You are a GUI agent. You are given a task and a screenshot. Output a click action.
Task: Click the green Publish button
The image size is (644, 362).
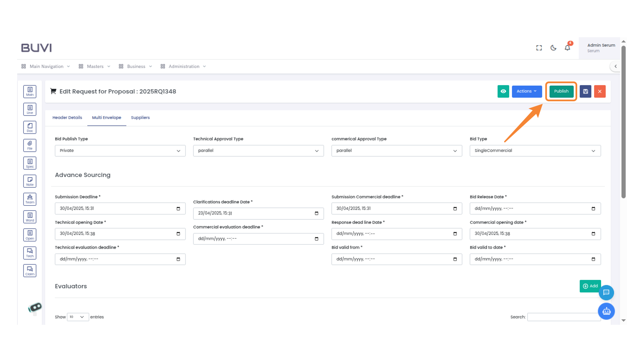561,92
